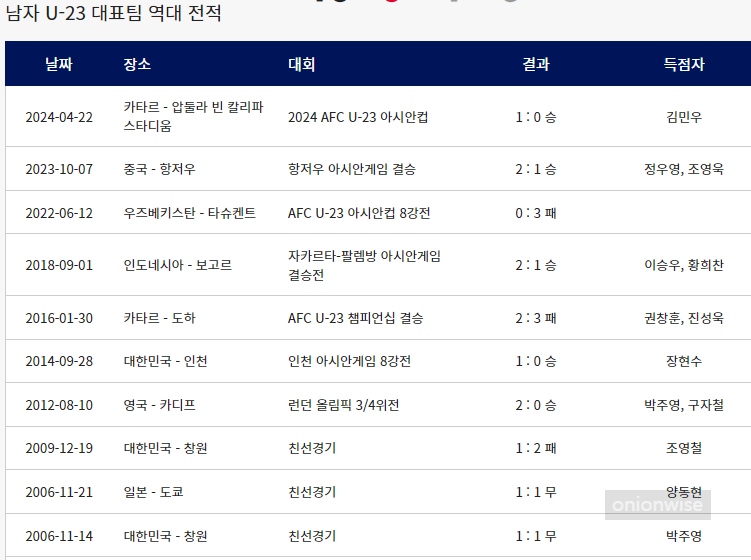Click scorers 권창훈, 진성욱
Screen dimensions: 751x560
tap(683, 318)
